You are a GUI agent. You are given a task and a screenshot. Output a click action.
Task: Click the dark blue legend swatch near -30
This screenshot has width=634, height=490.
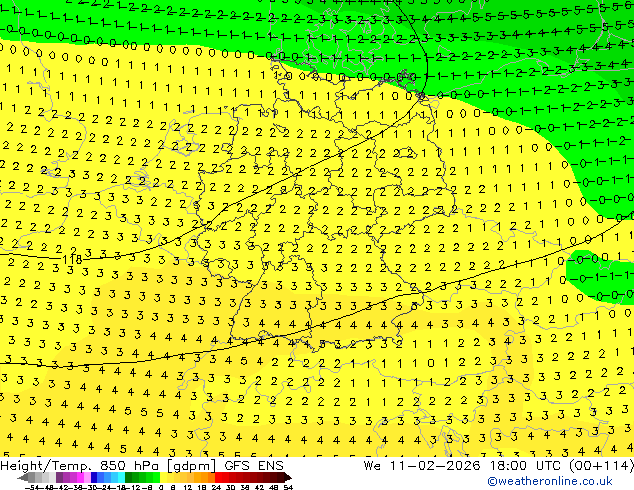pos(94,477)
